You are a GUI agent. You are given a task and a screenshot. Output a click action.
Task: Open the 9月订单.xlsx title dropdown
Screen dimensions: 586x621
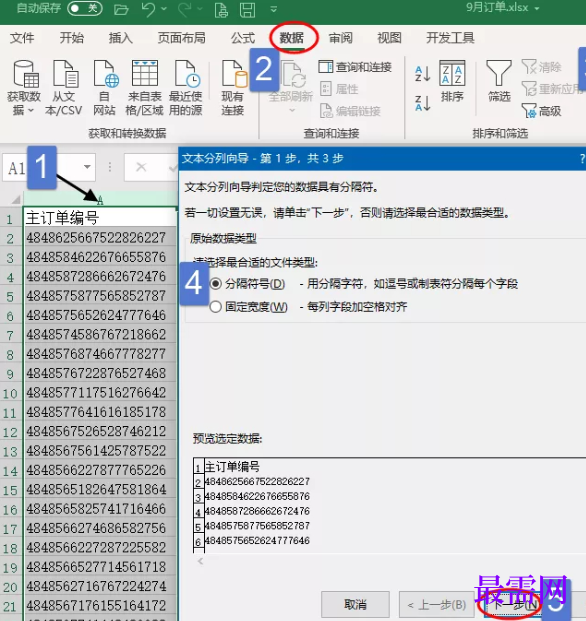coord(537,8)
